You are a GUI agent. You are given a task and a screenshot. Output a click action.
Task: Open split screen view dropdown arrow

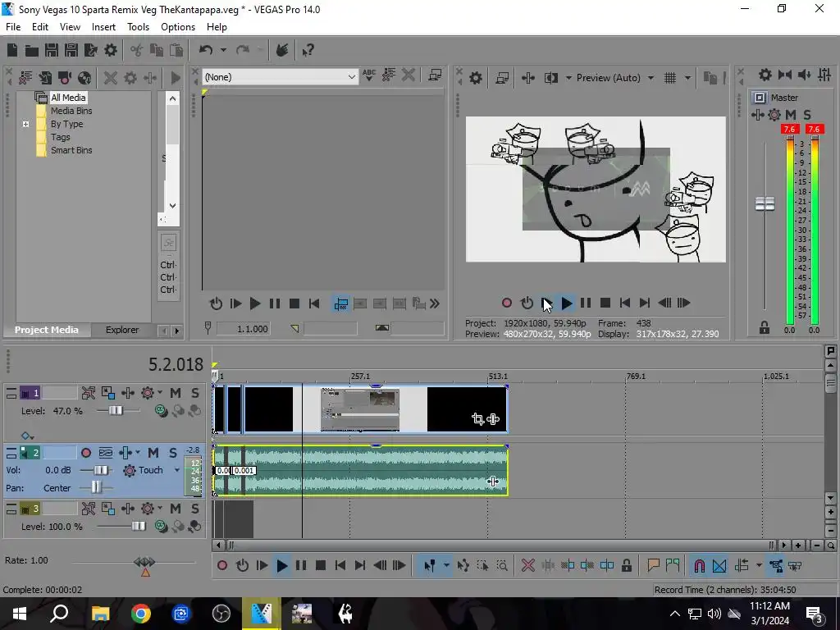tap(568, 78)
